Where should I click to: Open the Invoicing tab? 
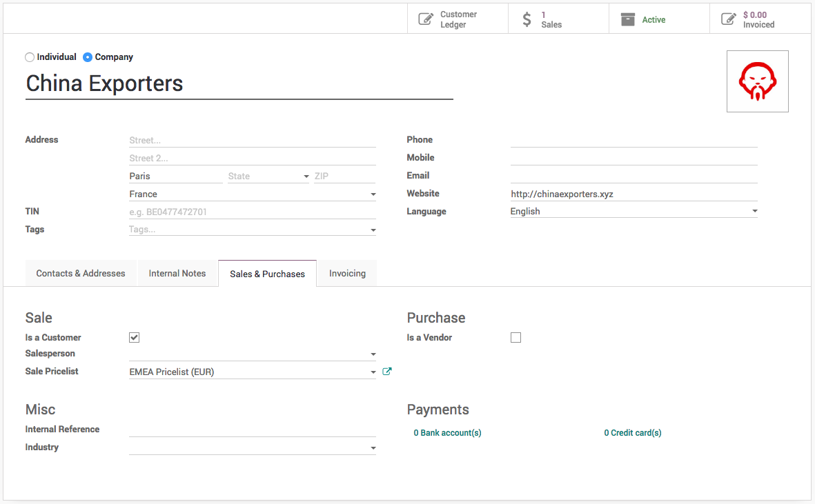pyautogui.click(x=347, y=273)
